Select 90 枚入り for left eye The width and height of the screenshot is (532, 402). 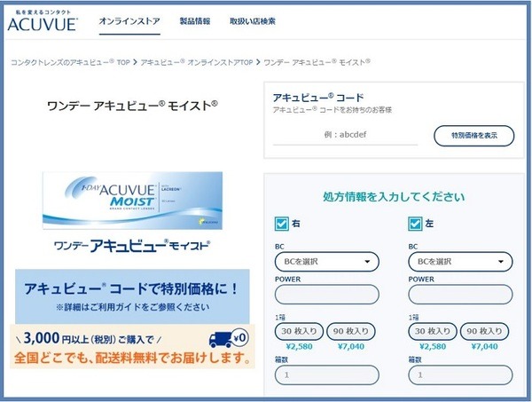click(x=484, y=331)
